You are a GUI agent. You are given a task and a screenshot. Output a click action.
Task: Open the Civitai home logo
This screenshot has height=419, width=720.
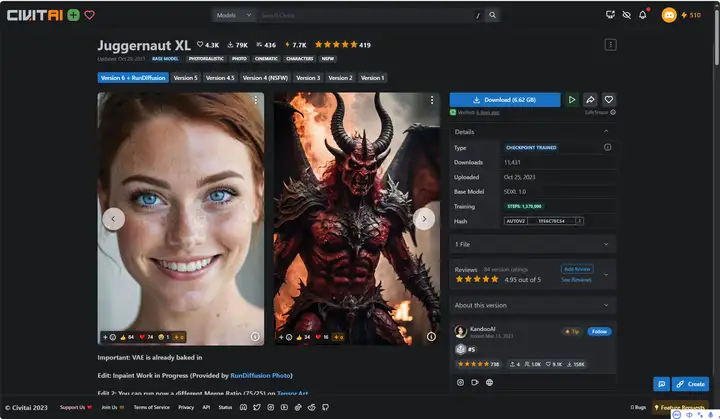[x=34, y=15]
